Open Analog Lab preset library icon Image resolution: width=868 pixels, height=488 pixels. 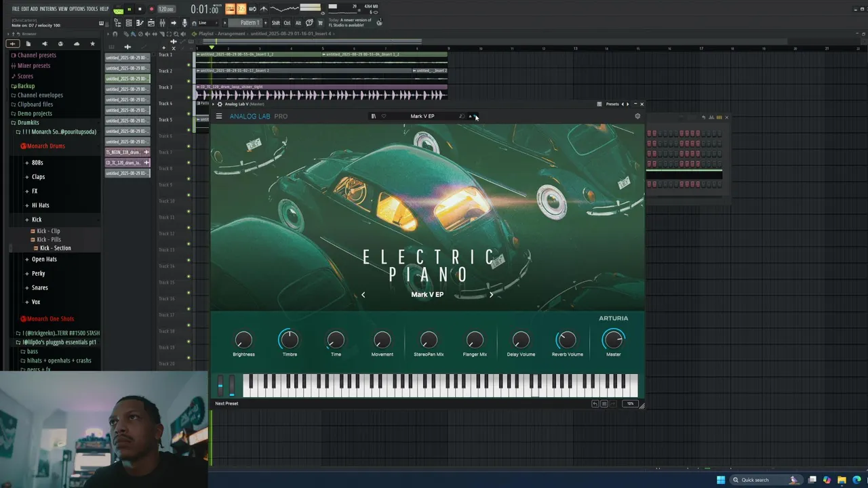pyautogui.click(x=373, y=116)
